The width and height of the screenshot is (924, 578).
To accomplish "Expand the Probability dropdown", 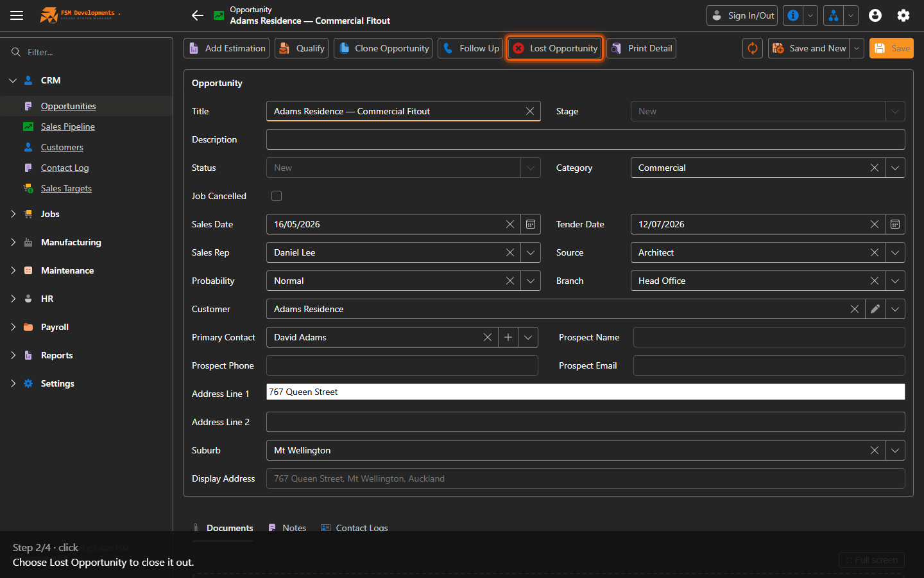I will (x=531, y=281).
